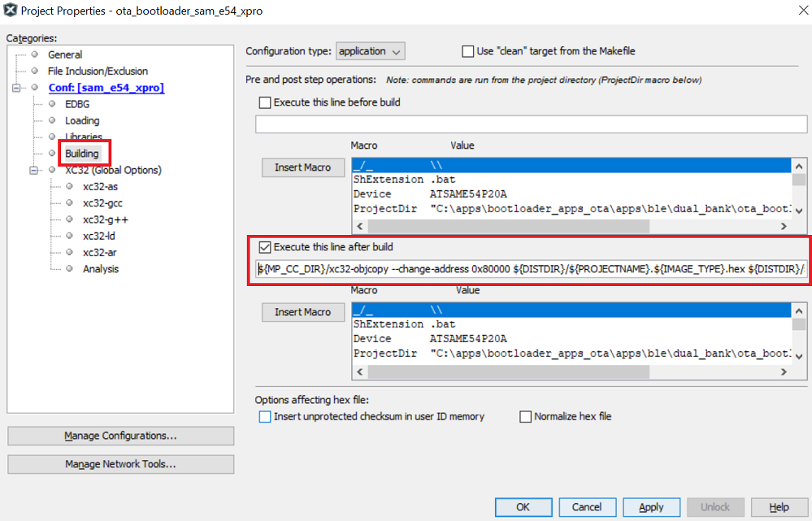The width and height of the screenshot is (812, 521).
Task: Select ProjectDir row in the upper macro list
Action: (x=571, y=209)
